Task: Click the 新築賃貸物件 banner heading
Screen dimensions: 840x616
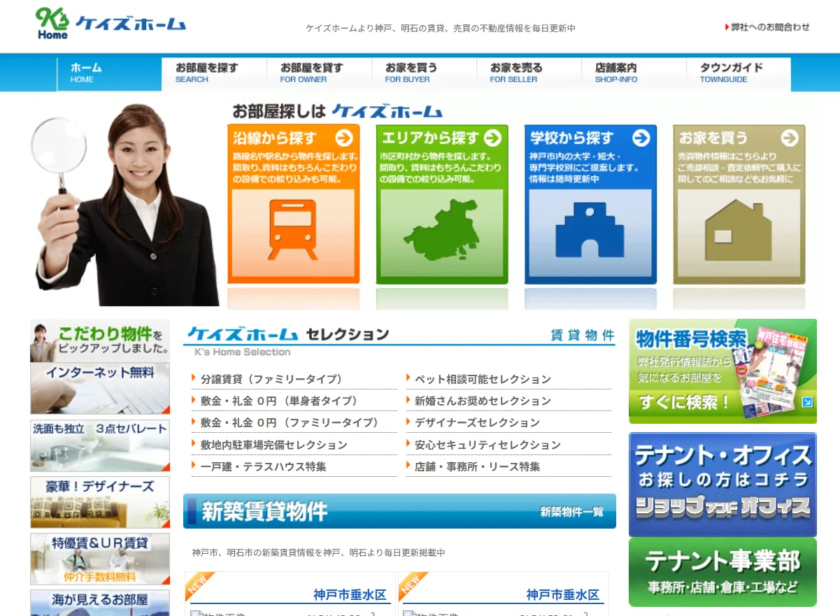Action: point(264,512)
